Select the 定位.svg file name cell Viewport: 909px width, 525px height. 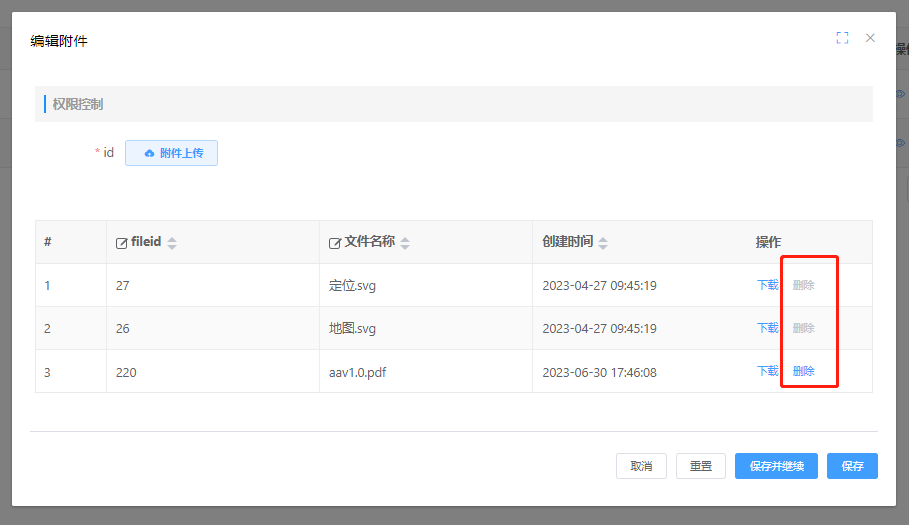pyautogui.click(x=352, y=286)
